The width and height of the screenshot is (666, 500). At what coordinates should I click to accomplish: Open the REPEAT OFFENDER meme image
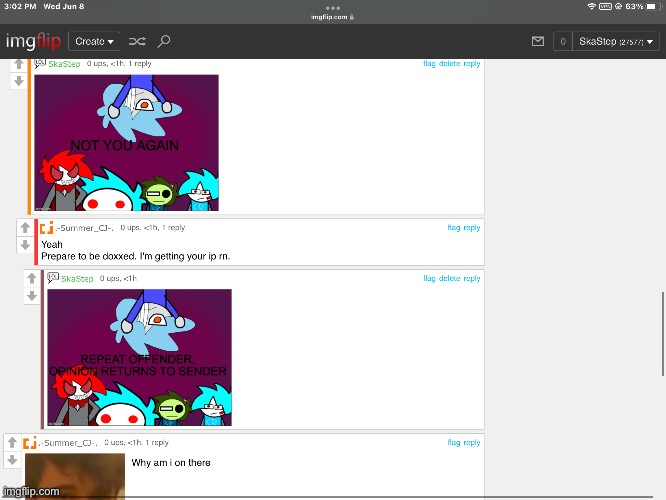click(139, 357)
